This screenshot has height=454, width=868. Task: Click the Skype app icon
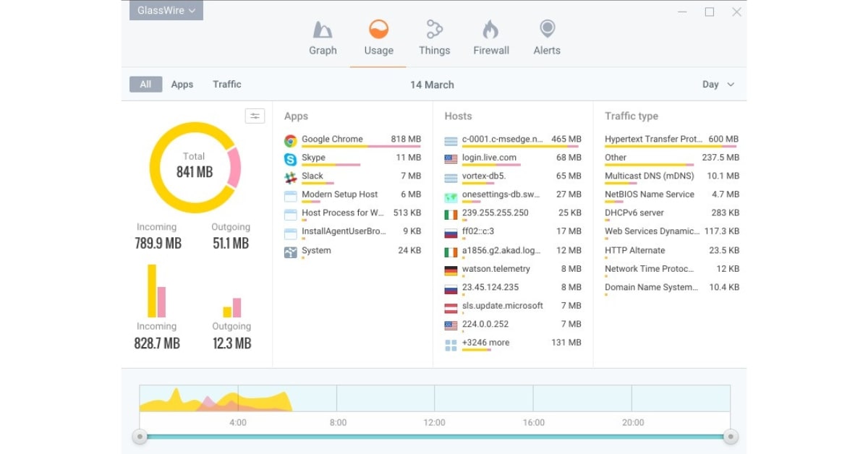click(x=291, y=159)
